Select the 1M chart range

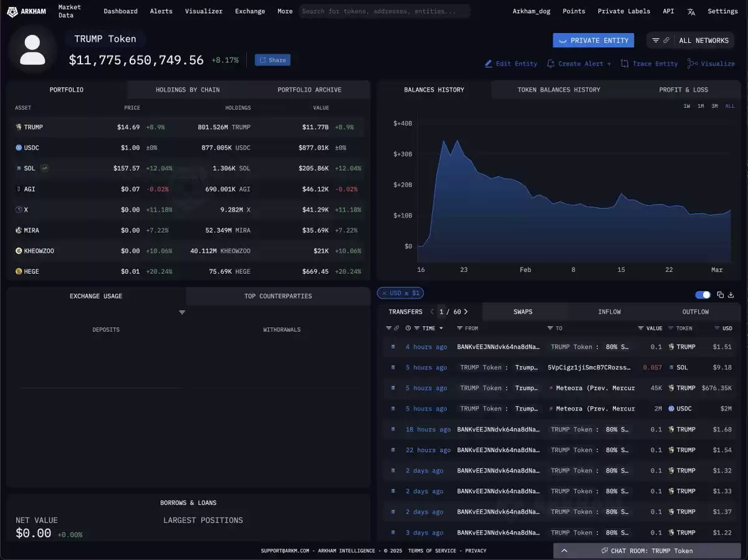pyautogui.click(x=701, y=106)
